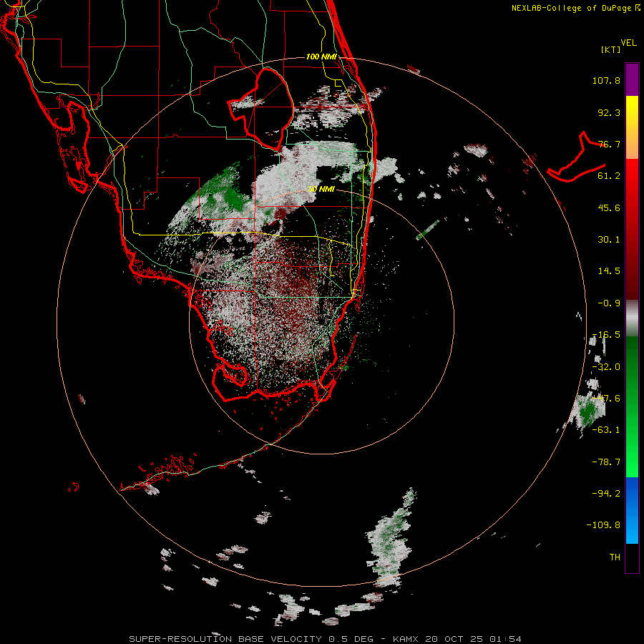
Task: Click the 30.1 velocity scale value
Action: 609,240
